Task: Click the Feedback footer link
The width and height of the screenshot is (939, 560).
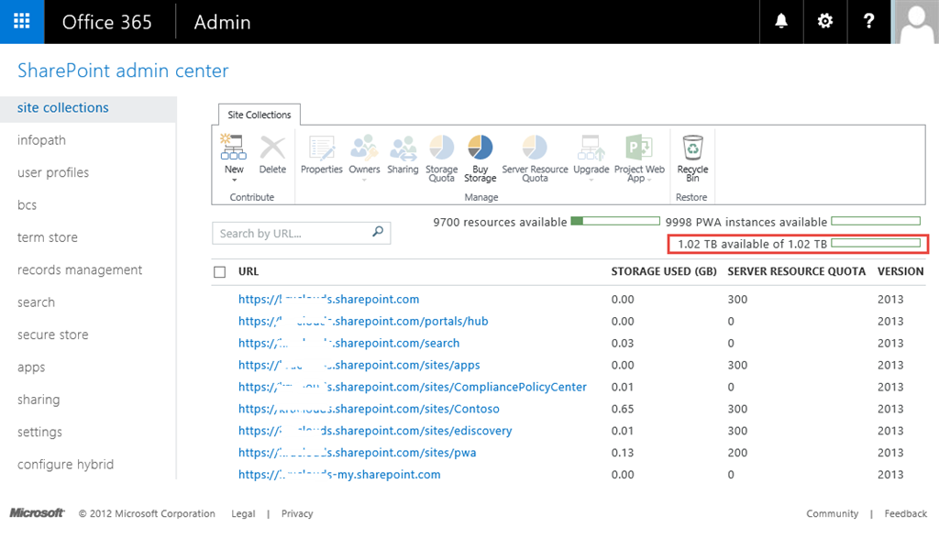Action: [x=905, y=513]
